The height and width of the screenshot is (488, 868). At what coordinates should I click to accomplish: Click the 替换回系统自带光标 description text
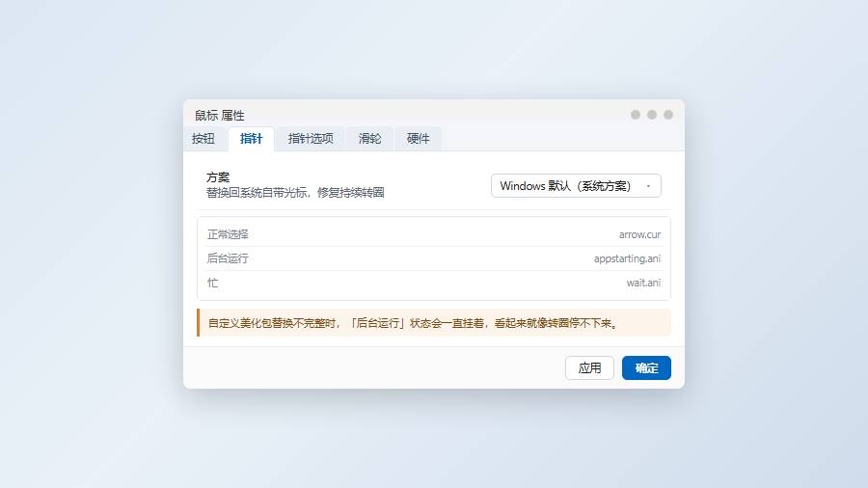point(295,193)
